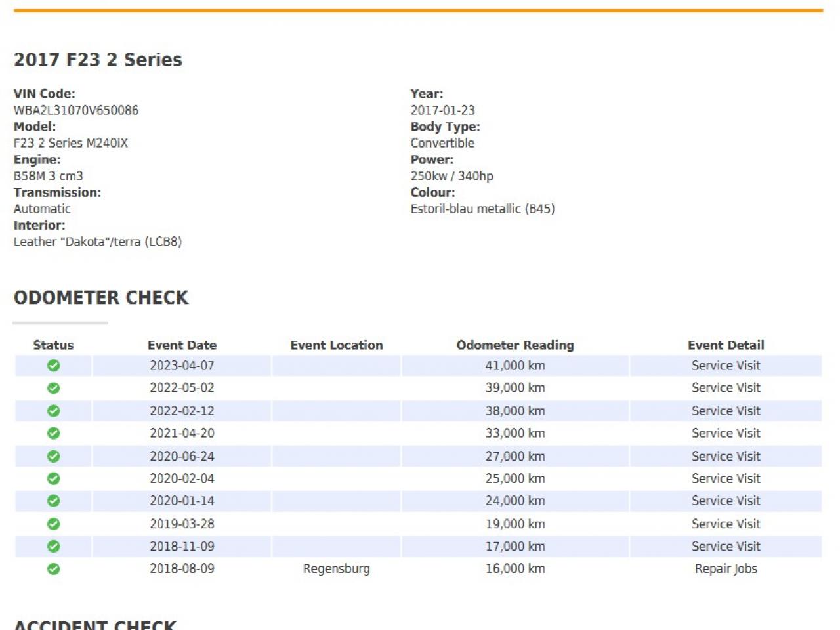Select the VIN code WBA2L31070V650086
Screen dimensions: 840x630
coord(76,110)
